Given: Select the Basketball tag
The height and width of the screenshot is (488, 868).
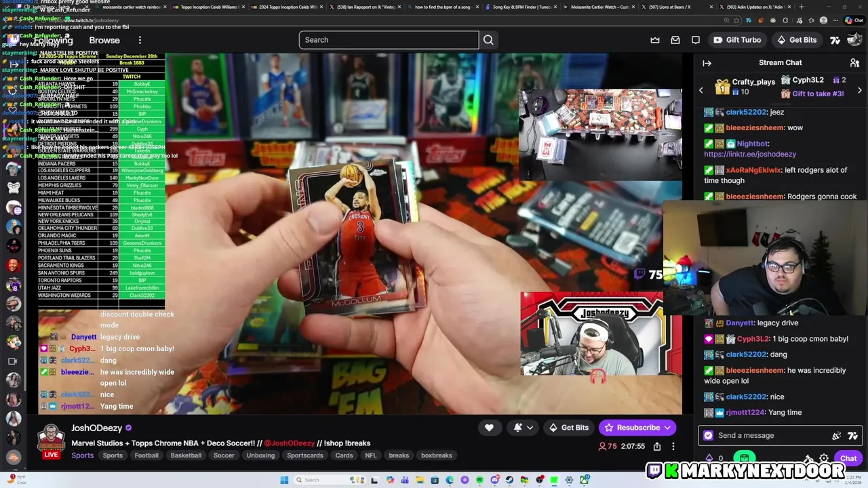Looking at the screenshot, I should pyautogui.click(x=186, y=455).
